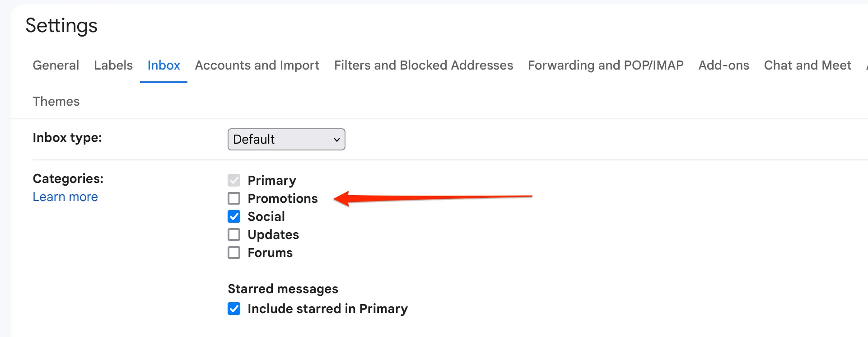Go to Accounts and Import settings
The height and width of the screenshot is (337, 868).
click(257, 65)
